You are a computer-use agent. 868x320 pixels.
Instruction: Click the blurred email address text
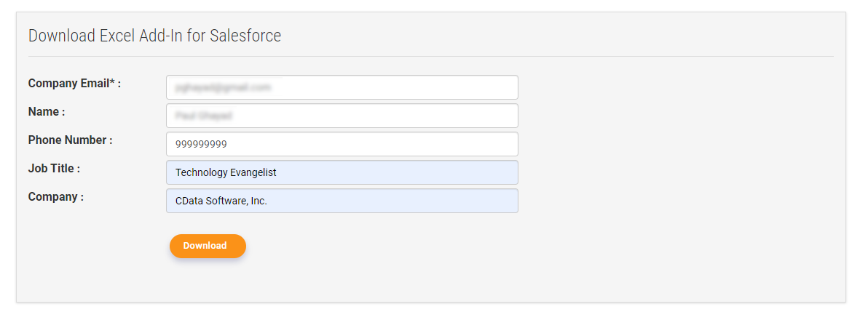[223, 87]
